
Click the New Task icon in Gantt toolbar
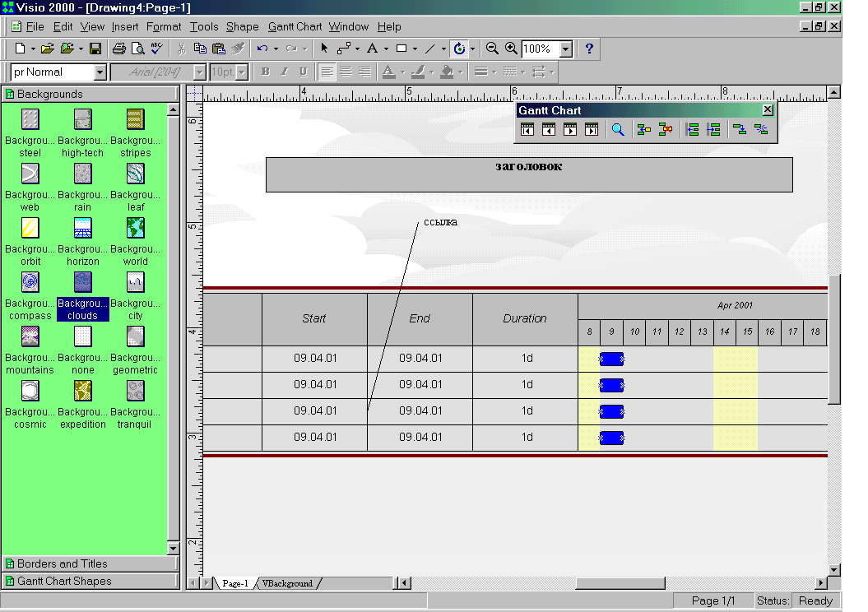pyautogui.click(x=644, y=129)
